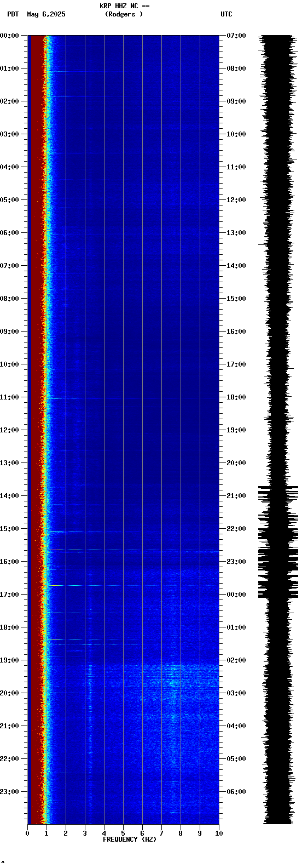Click the 03:00 PDT time label
The image size is (302, 868).
pyautogui.click(x=9, y=134)
